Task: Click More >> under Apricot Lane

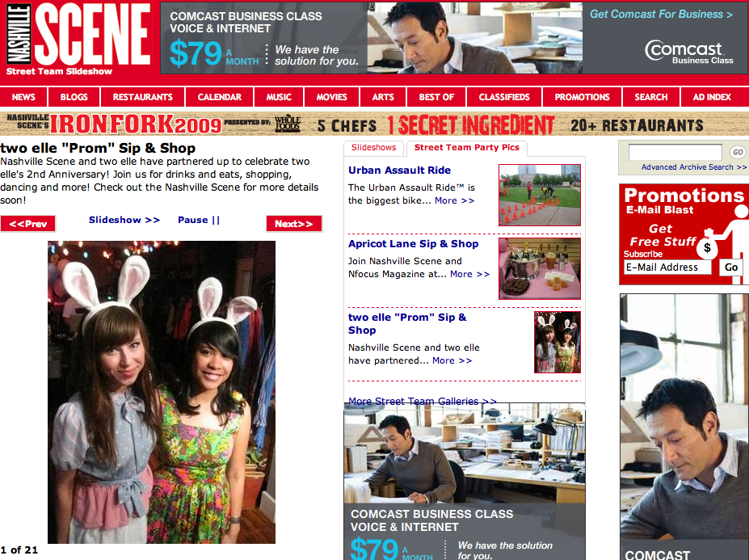Action: pos(469,274)
